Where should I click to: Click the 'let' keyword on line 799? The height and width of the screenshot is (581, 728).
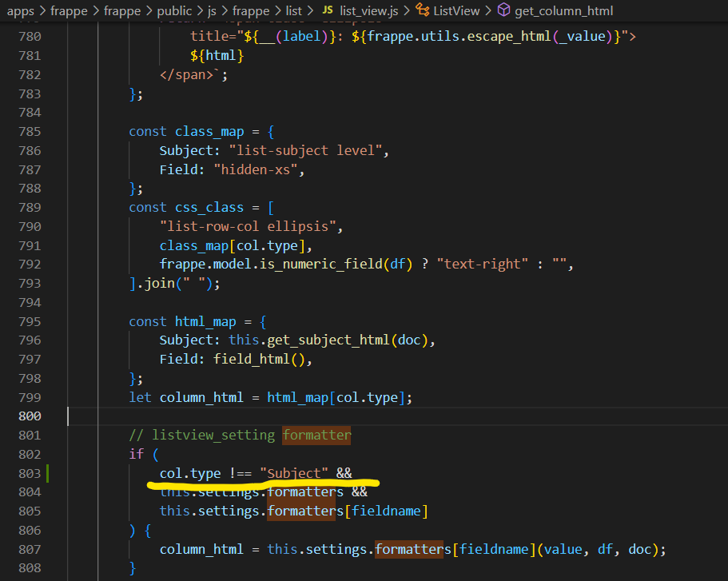(x=140, y=398)
